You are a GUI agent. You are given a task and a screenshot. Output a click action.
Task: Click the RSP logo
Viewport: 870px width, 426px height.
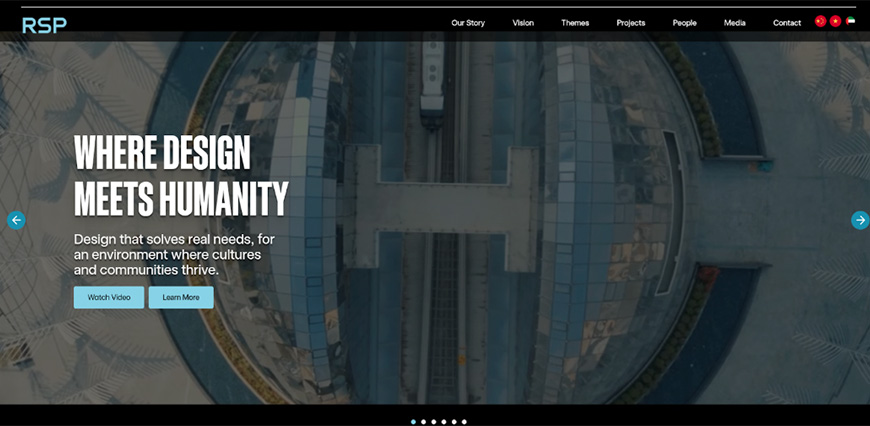44,24
